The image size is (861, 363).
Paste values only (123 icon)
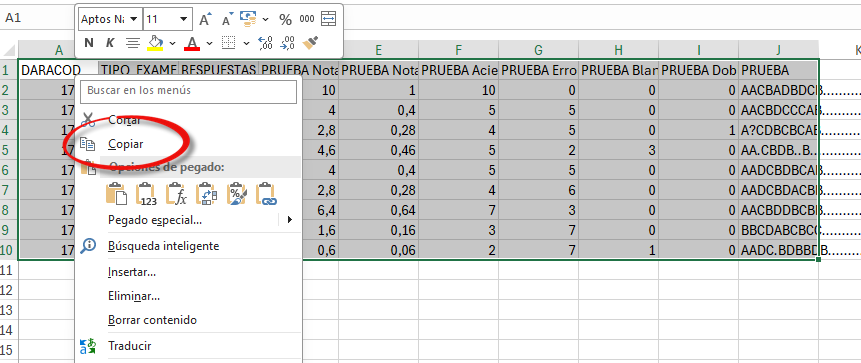pyautogui.click(x=147, y=194)
